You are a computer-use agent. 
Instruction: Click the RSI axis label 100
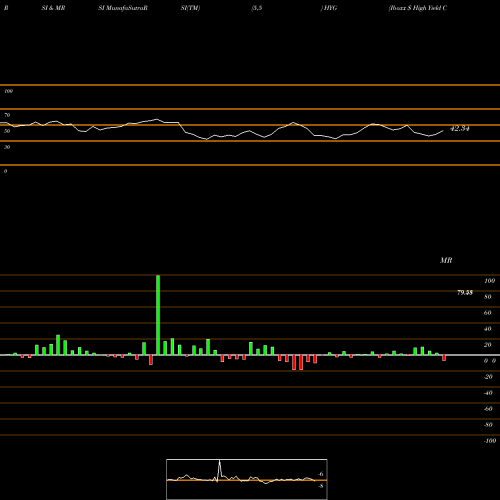coord(8,91)
